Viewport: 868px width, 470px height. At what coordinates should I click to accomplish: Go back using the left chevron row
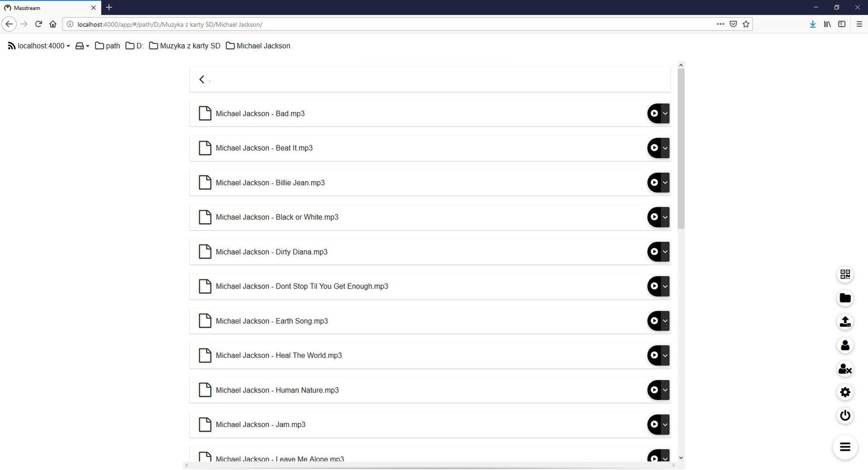click(x=430, y=79)
